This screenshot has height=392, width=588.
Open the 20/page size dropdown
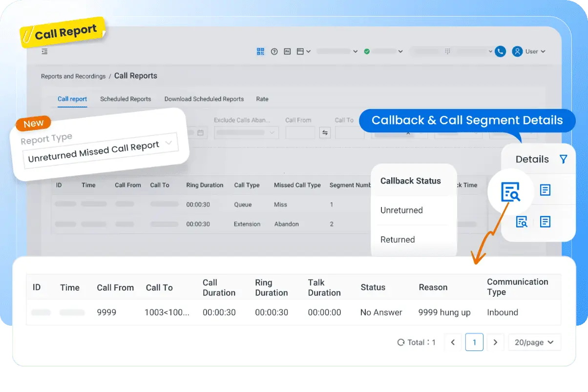click(535, 342)
